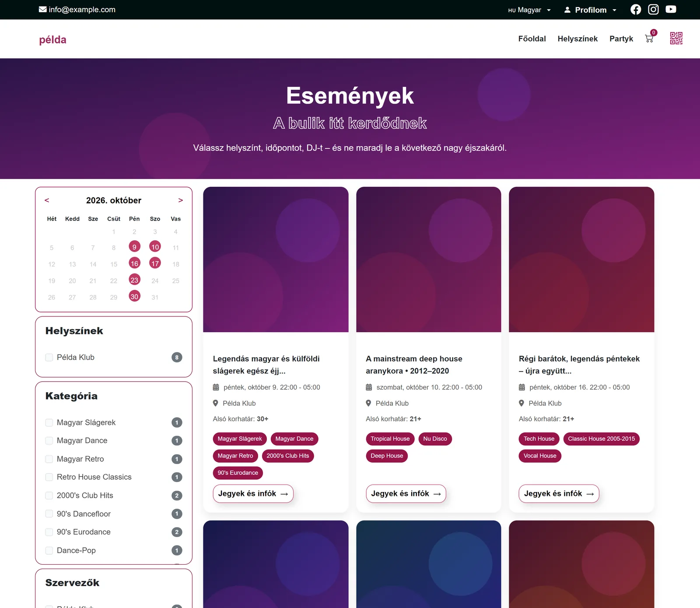Open the Magyar language dropdown
Screen dimensions: 700x608
[529, 10]
